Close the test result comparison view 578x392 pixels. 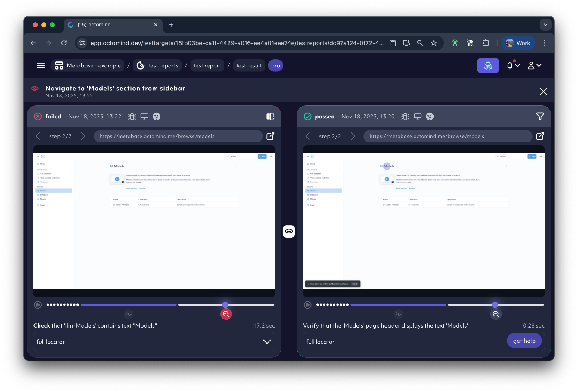(x=543, y=91)
